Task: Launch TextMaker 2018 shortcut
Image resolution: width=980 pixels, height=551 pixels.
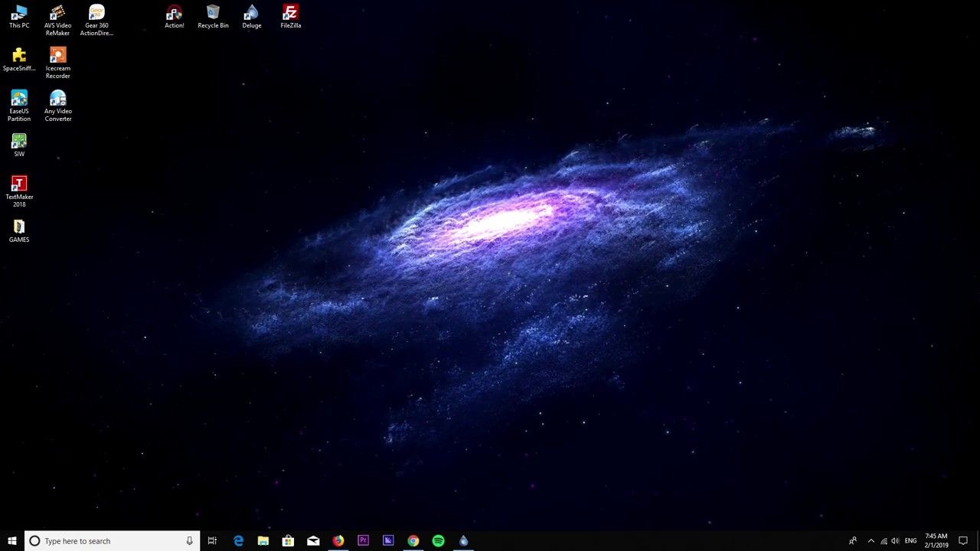Action: [x=19, y=192]
